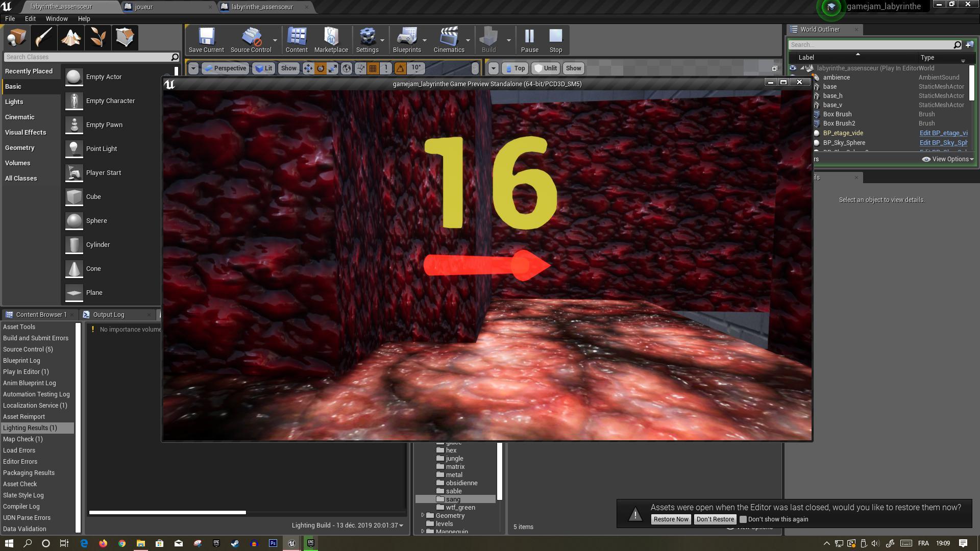Select the Foliage mode icon

tap(98, 37)
